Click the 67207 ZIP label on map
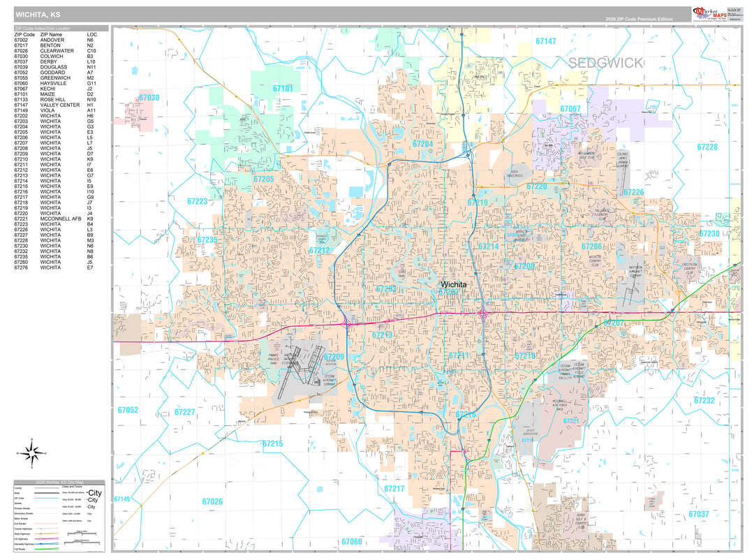 [614, 323]
